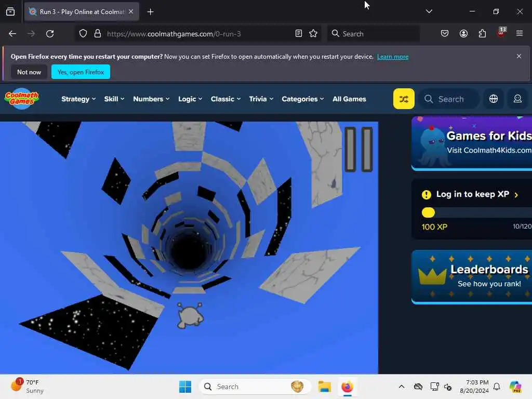Screen dimensions: 532x399
Task: Click the Windows taskbar Search box
Action: click(x=255, y=387)
